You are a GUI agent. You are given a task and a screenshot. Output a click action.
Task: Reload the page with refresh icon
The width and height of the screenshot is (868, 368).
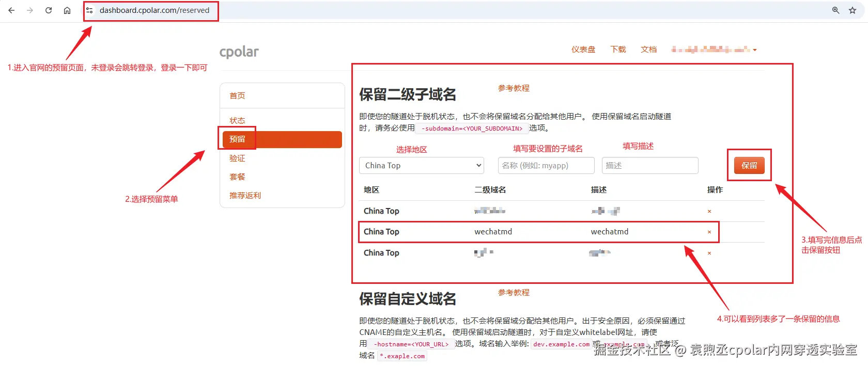click(x=49, y=10)
